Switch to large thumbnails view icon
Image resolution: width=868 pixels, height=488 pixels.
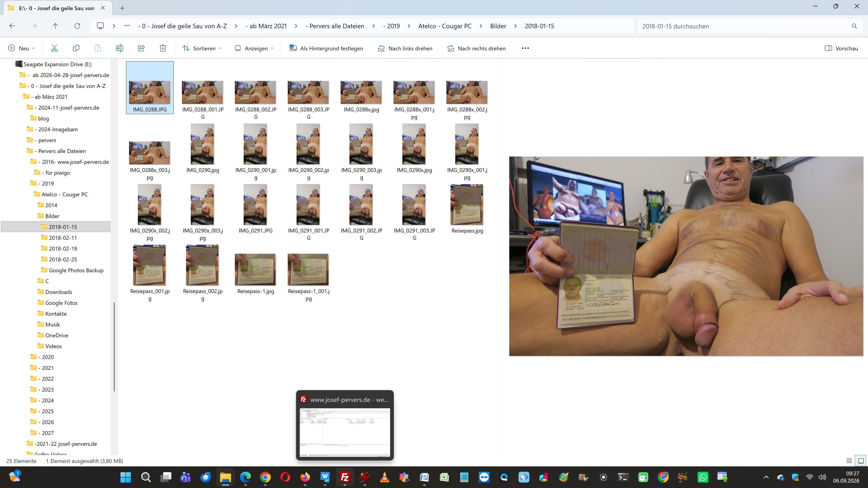(861, 461)
